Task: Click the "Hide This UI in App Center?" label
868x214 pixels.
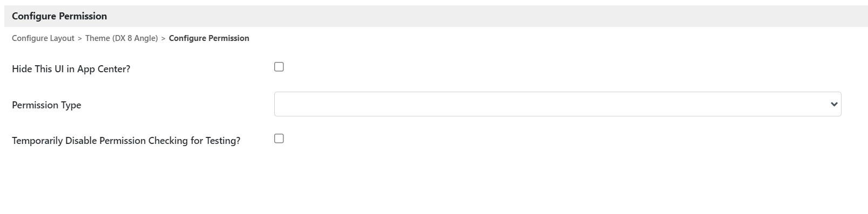Action: (x=71, y=69)
